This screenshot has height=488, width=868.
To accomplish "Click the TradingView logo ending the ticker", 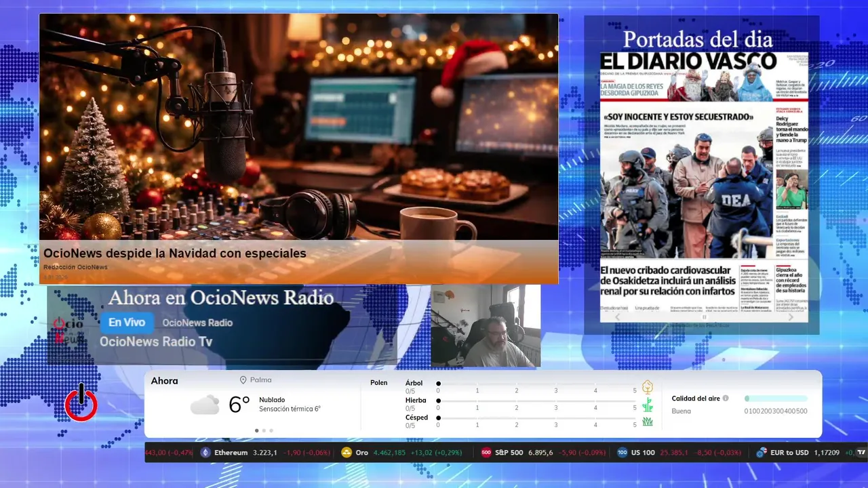I will click(862, 452).
